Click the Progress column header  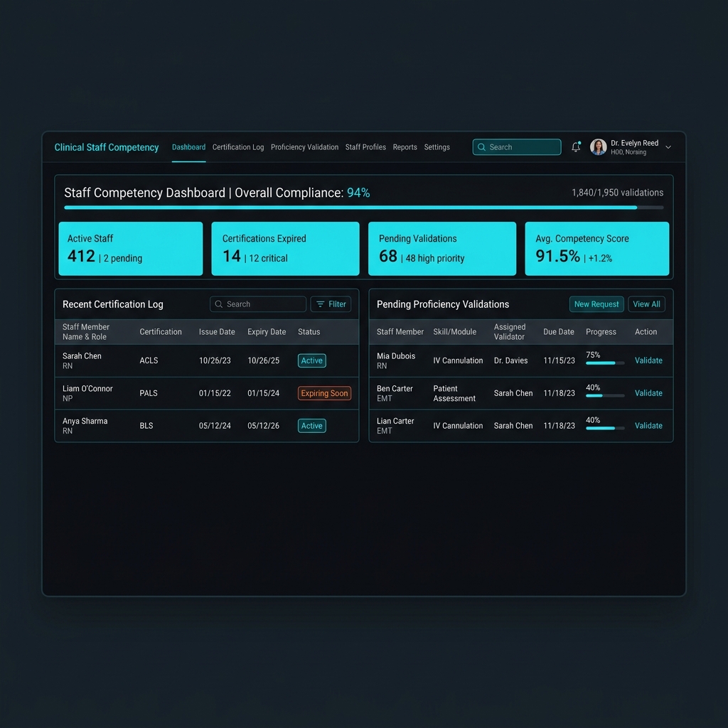(x=601, y=331)
